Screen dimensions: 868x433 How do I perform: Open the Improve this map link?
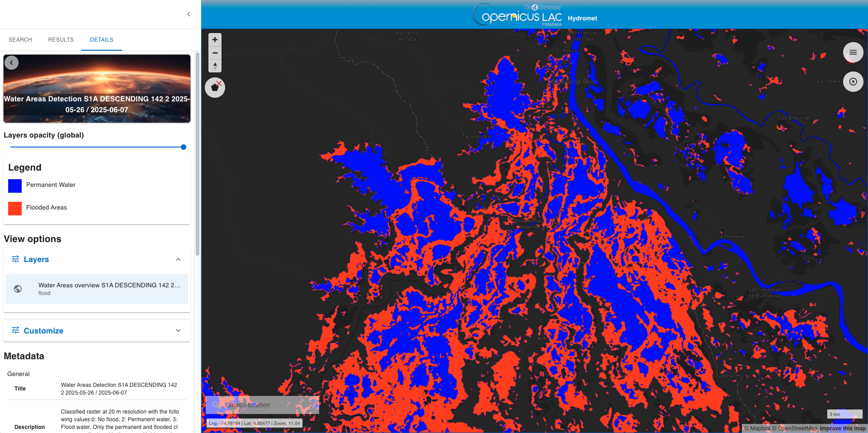843,428
